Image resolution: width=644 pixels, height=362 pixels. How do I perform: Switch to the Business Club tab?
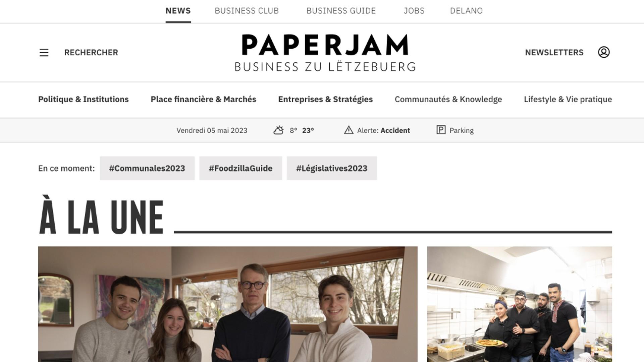[247, 11]
